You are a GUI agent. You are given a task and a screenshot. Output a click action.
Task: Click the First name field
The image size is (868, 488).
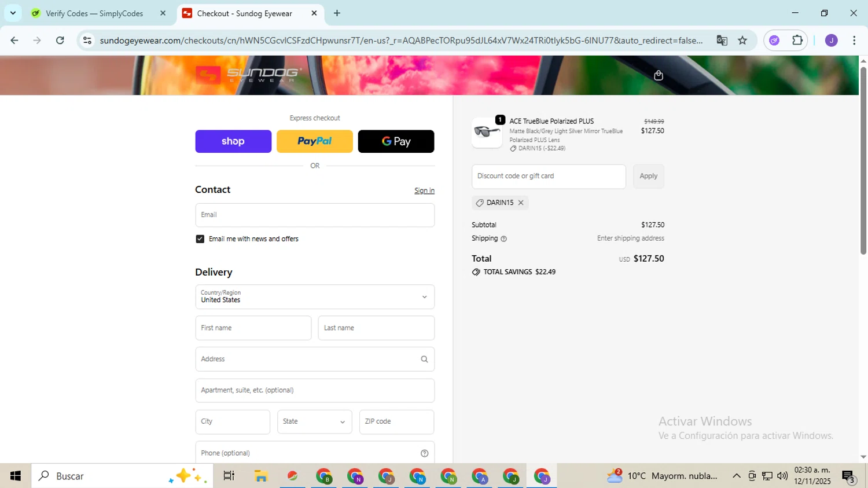click(x=253, y=328)
